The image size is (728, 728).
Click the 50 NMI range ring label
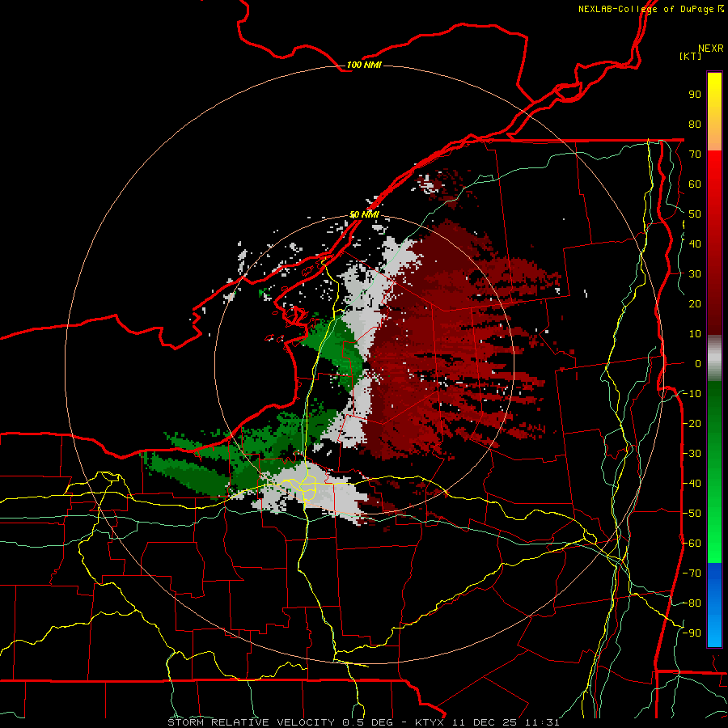[x=364, y=214]
